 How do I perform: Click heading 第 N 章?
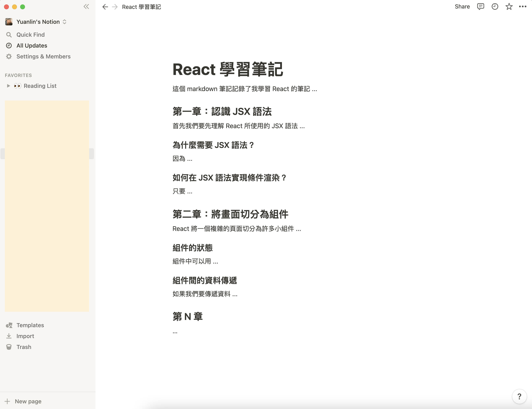pyautogui.click(x=187, y=317)
